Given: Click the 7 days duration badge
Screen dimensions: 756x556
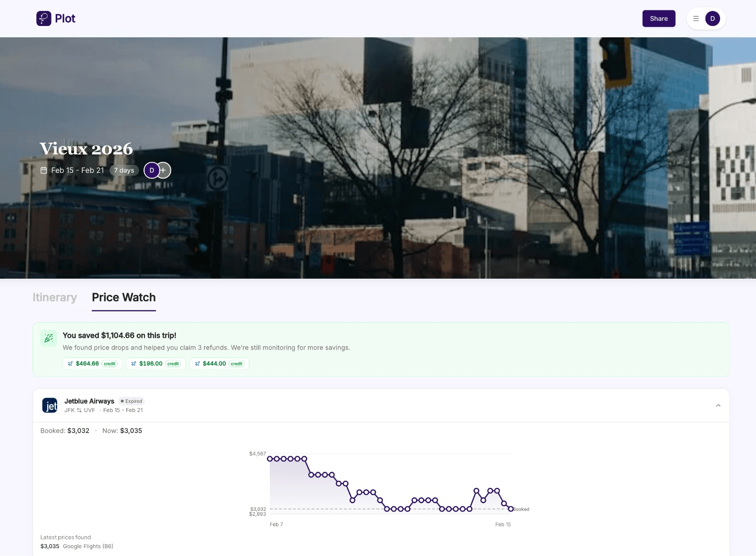Looking at the screenshot, I should tap(124, 171).
